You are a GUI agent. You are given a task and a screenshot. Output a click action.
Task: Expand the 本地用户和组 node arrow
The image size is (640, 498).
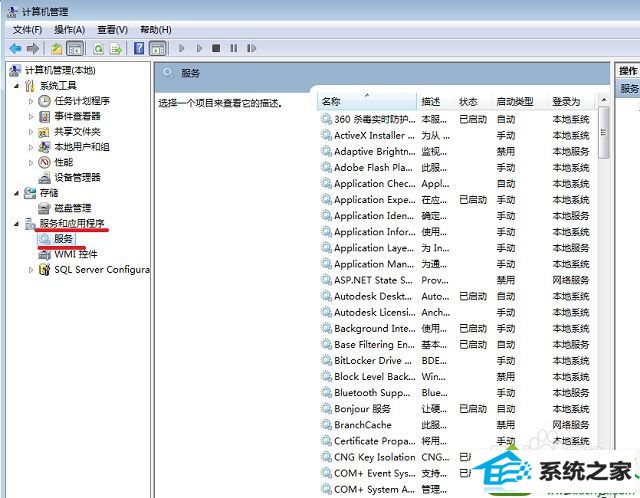pos(31,147)
